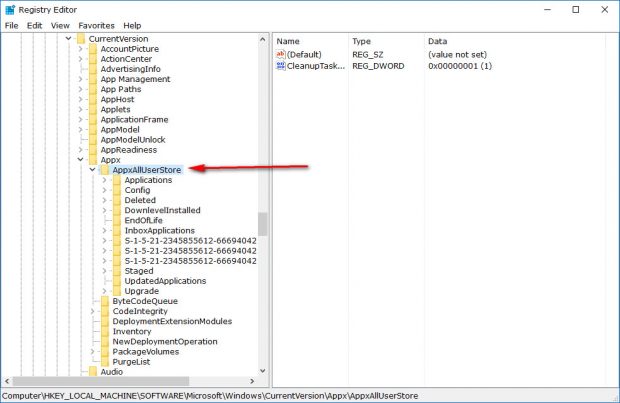Click horizontal scrollbar right arrow
Viewport: 620px width, 403px height.
click(x=252, y=381)
